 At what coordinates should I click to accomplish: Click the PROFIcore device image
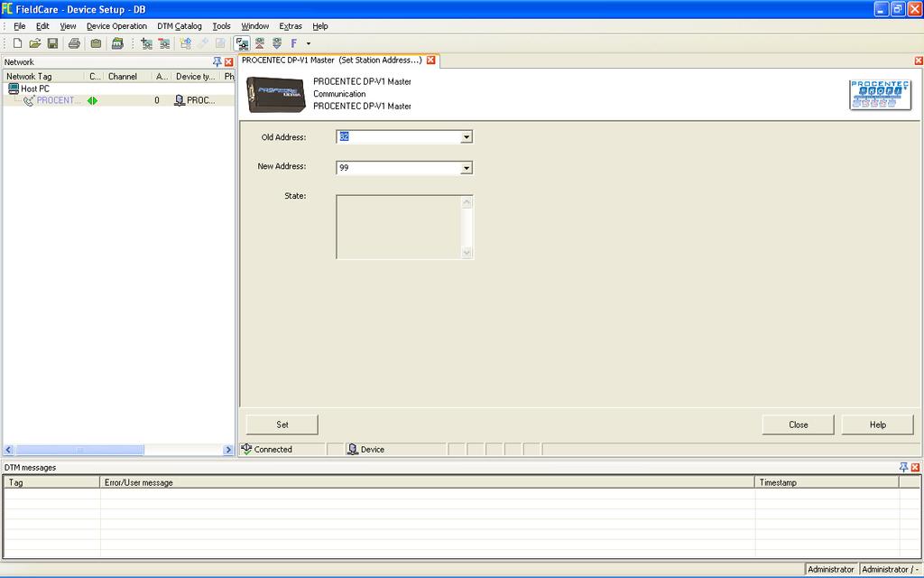[x=276, y=94]
